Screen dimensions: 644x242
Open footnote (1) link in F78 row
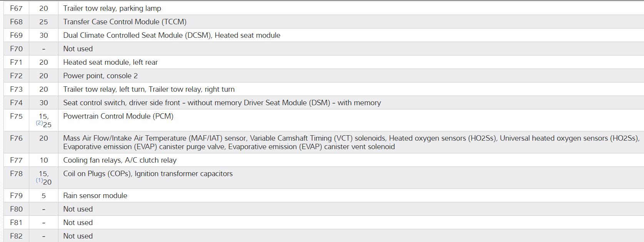point(39,180)
